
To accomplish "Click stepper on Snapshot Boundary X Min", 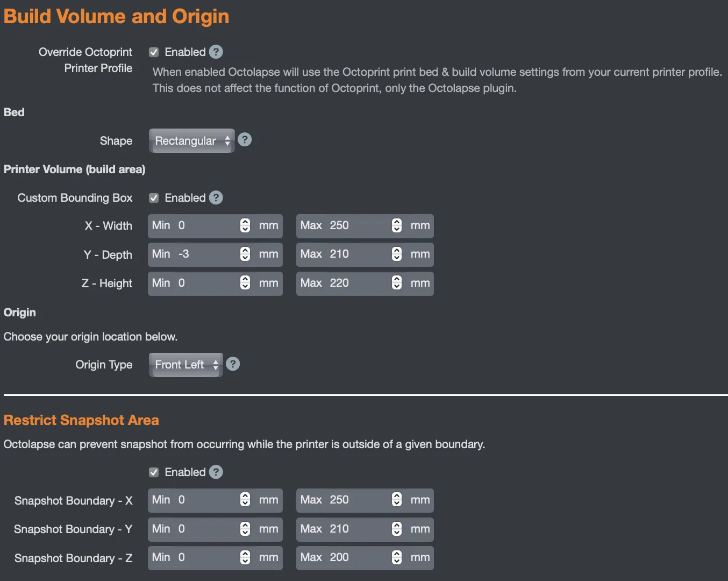I will point(245,500).
